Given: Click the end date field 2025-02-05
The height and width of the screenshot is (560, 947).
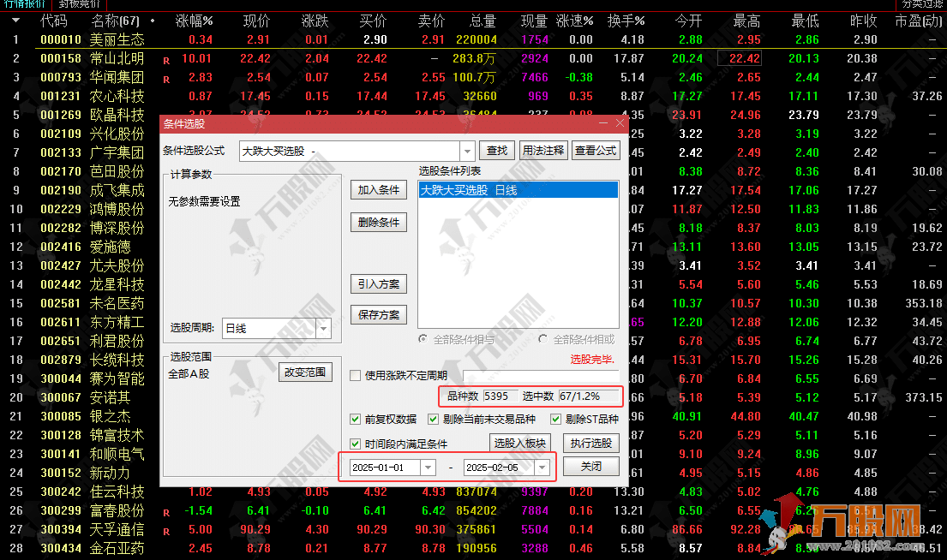Looking at the screenshot, I should 499,468.
